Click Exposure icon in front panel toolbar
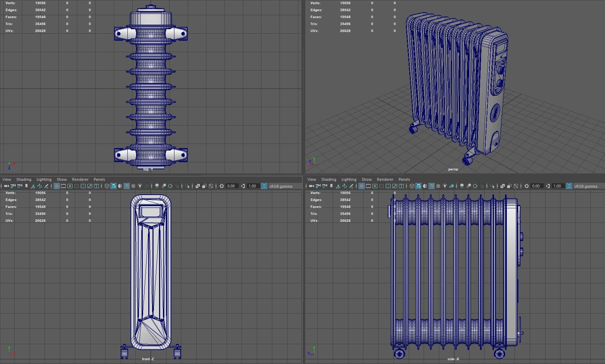Image resolution: width=605 pixels, height=364 pixels. click(221, 186)
